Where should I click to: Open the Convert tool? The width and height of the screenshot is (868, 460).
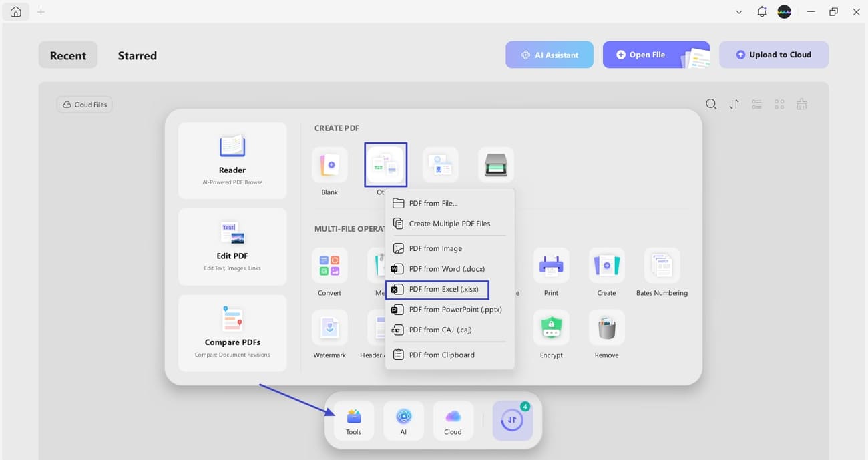pos(330,266)
